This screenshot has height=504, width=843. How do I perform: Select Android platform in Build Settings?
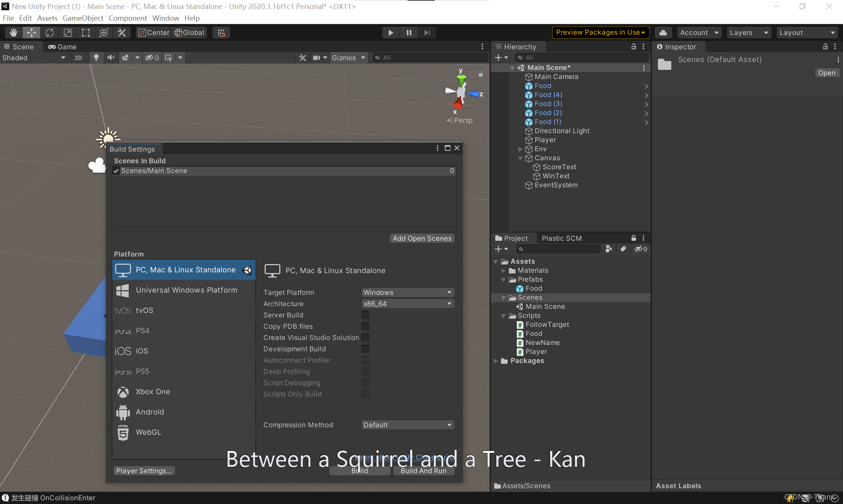click(184, 412)
